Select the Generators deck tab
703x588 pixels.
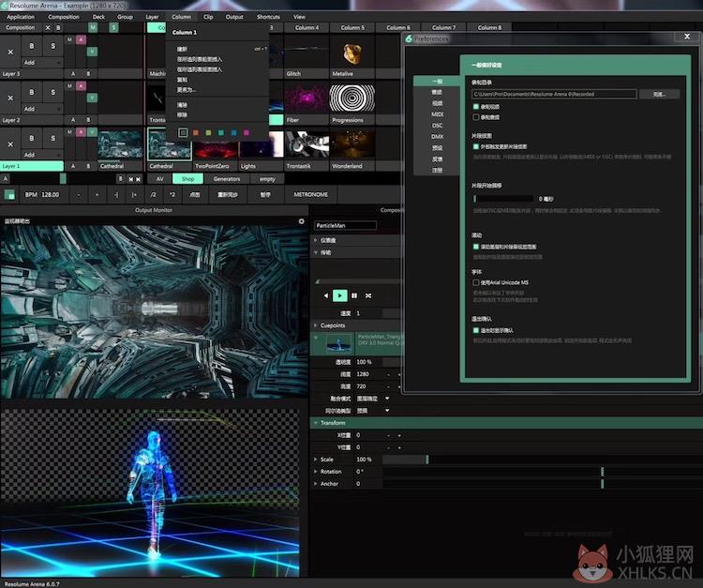[227, 179]
